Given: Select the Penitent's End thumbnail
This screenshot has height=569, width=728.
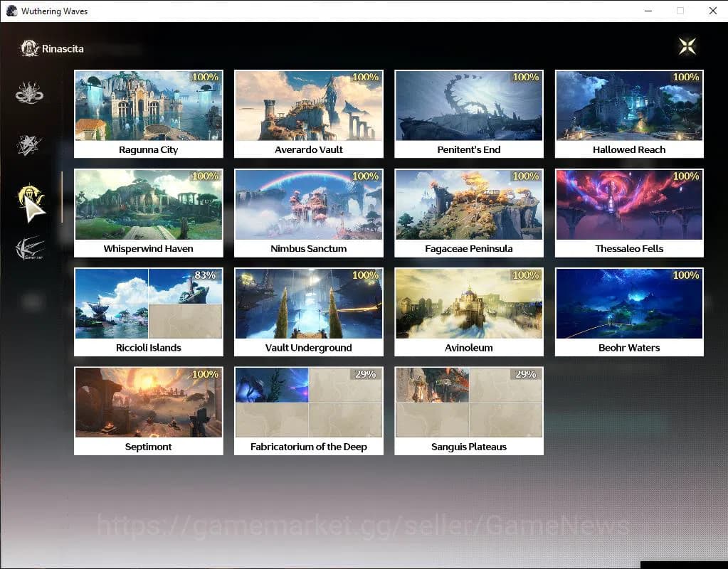Looking at the screenshot, I should click(468, 106).
